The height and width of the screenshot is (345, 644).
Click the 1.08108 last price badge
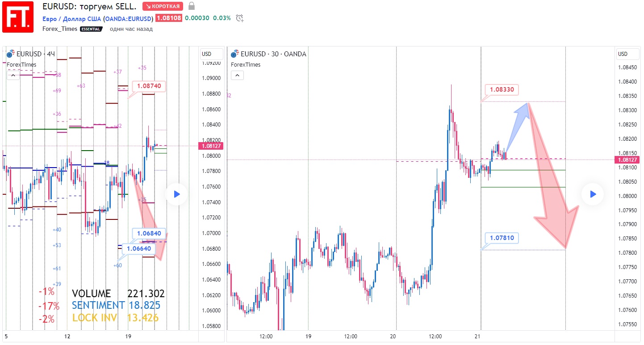168,18
